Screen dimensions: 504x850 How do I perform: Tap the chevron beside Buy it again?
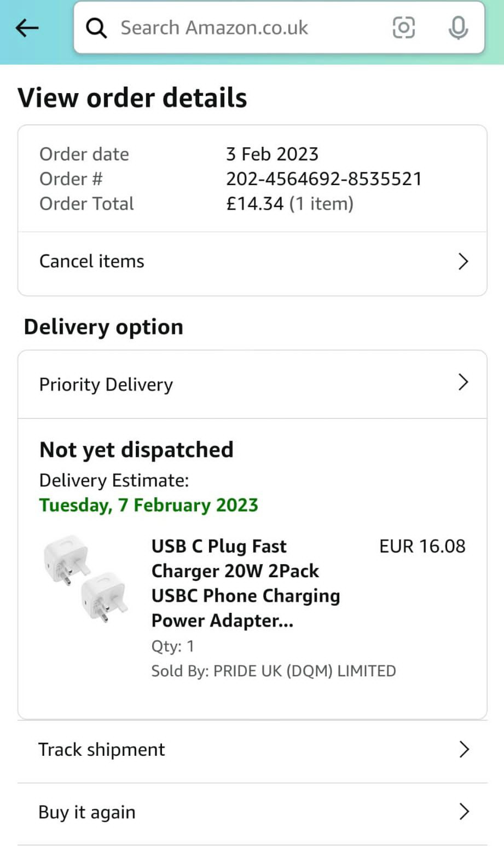coord(464,812)
